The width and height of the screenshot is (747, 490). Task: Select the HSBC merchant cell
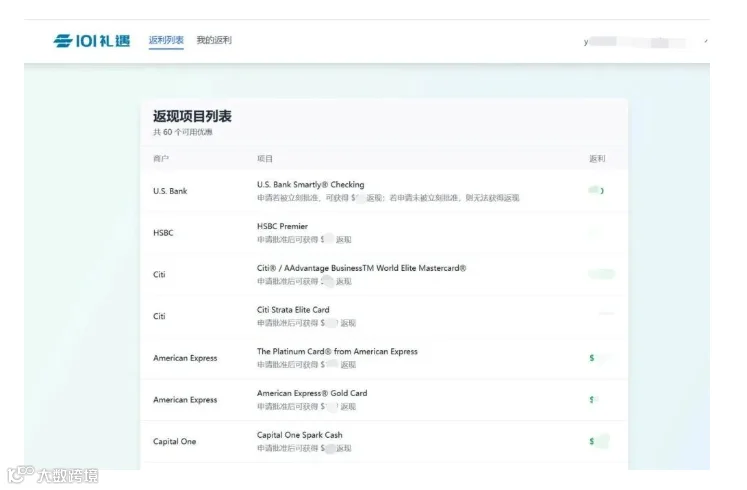pos(163,233)
